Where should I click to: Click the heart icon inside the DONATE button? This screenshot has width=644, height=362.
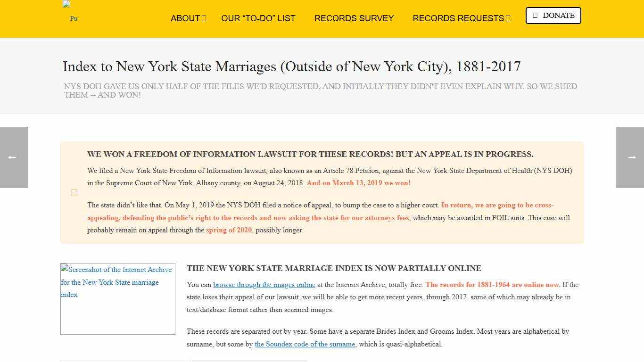click(x=535, y=15)
